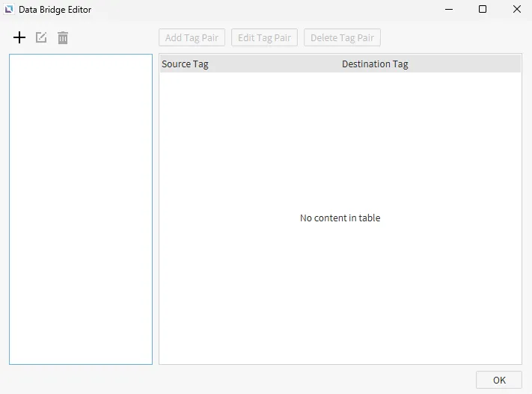Click the plus icon to add a bridge
The height and width of the screenshot is (394, 532).
[x=19, y=37]
